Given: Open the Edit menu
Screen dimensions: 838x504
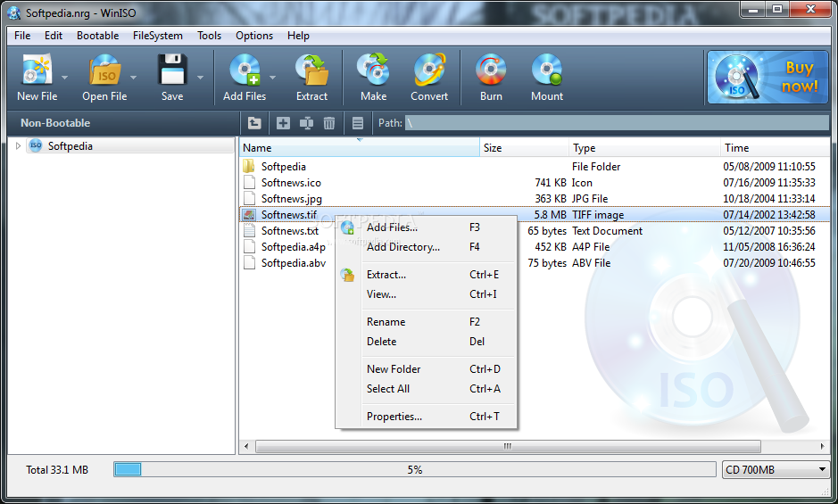Looking at the screenshot, I should pos(54,36).
